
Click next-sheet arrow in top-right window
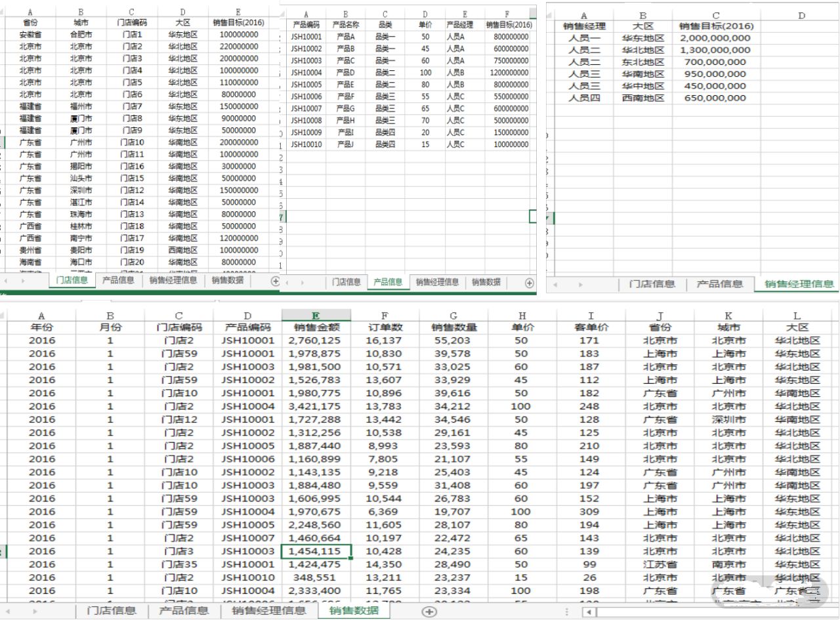pyautogui.click(x=581, y=284)
